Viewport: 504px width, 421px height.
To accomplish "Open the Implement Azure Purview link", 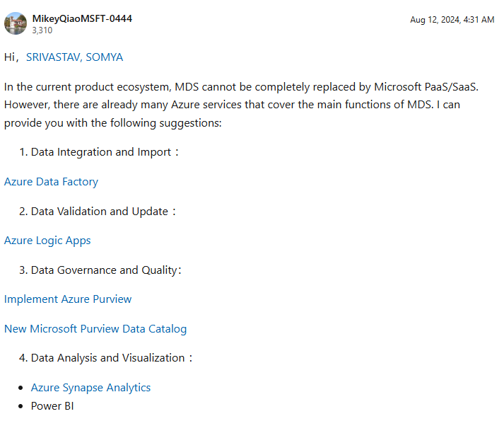I will (68, 299).
